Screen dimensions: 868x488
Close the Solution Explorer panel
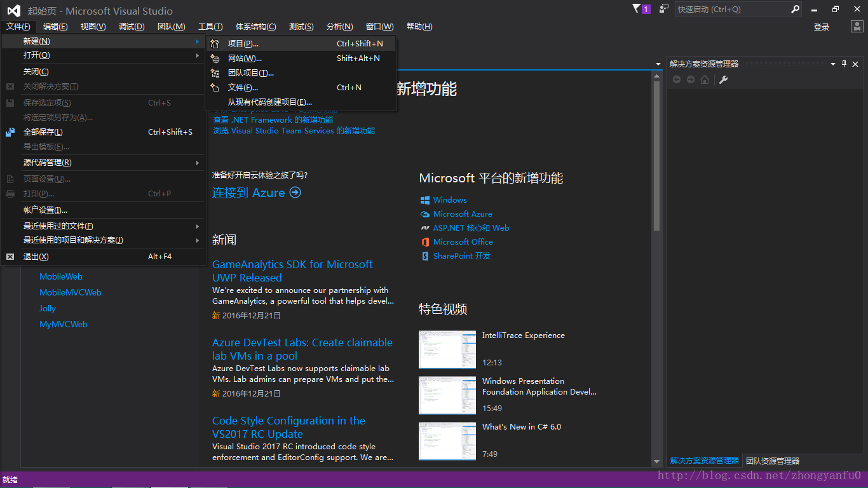pos(855,64)
